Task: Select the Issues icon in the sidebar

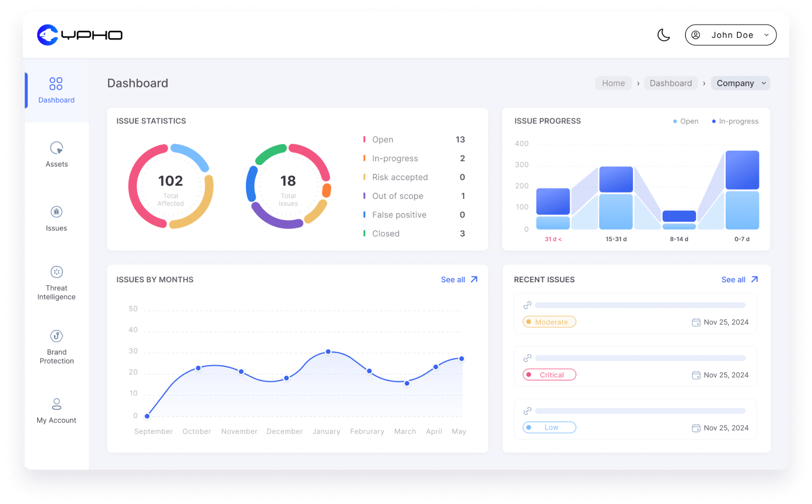Action: 56,212
